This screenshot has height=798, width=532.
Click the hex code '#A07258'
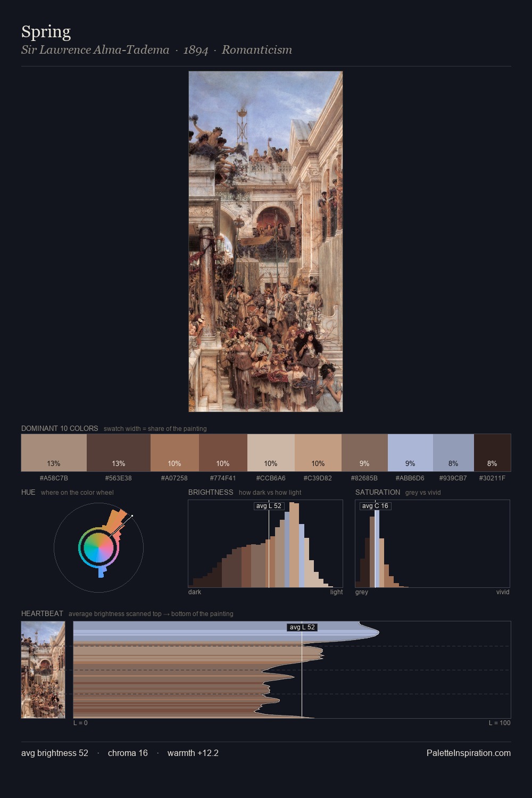[x=174, y=478]
